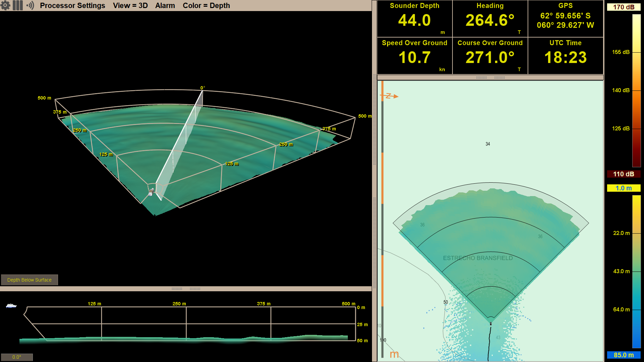
Task: Click the dB signal color scale bar
Action: point(636,90)
